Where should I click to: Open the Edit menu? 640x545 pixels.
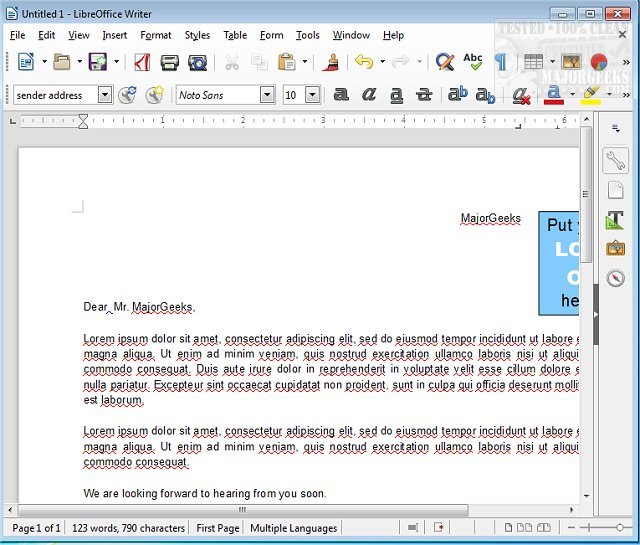tap(47, 36)
